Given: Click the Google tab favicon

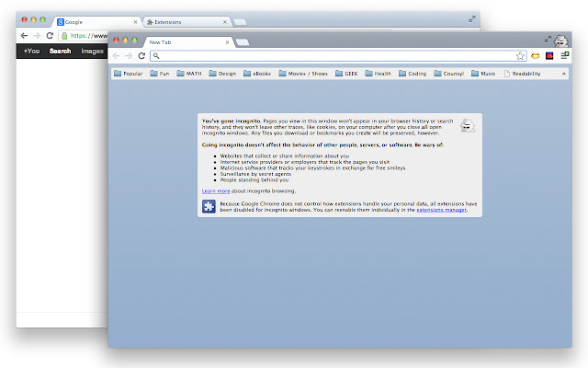Looking at the screenshot, I should click(x=61, y=22).
